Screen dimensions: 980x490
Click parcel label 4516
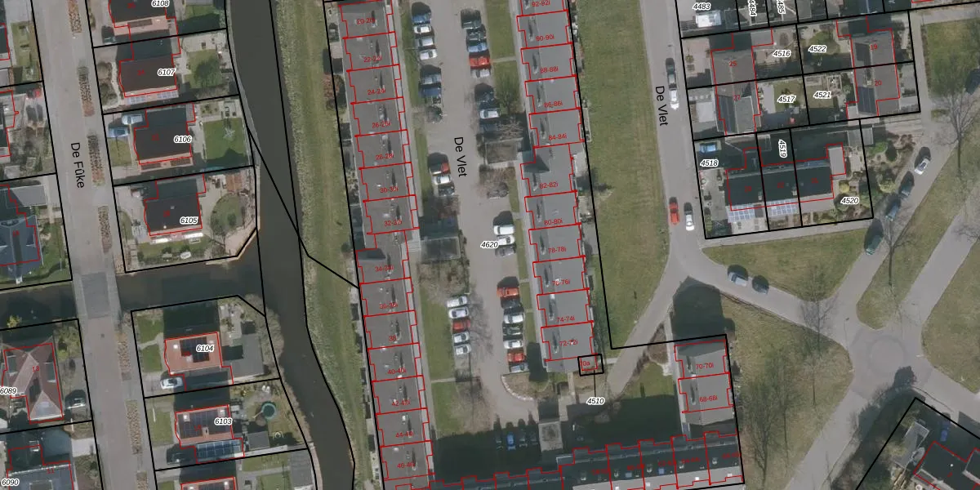coord(782,54)
